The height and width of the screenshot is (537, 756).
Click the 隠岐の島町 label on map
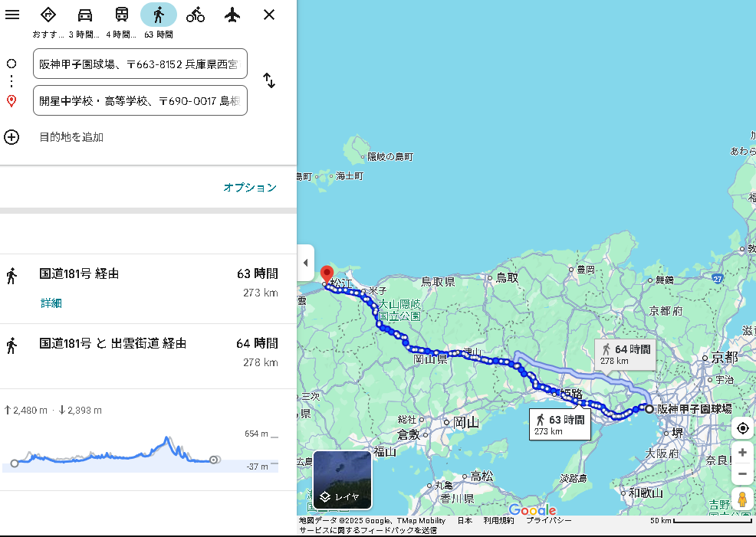390,156
